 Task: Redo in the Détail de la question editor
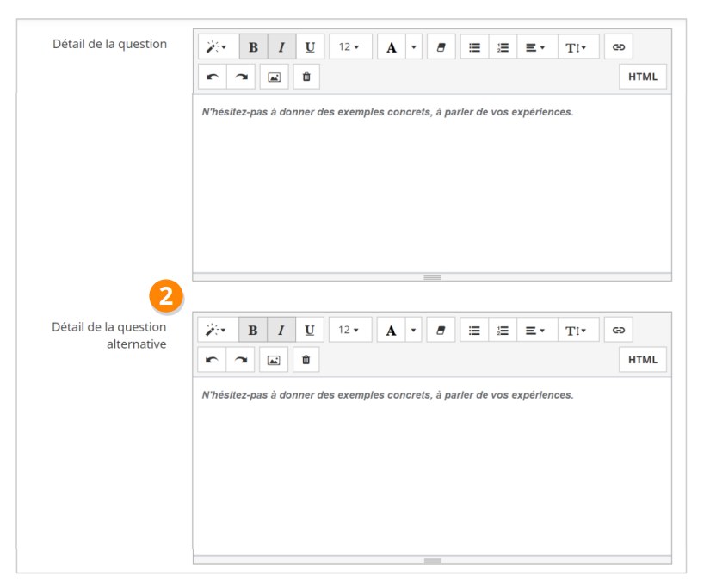coord(241,77)
